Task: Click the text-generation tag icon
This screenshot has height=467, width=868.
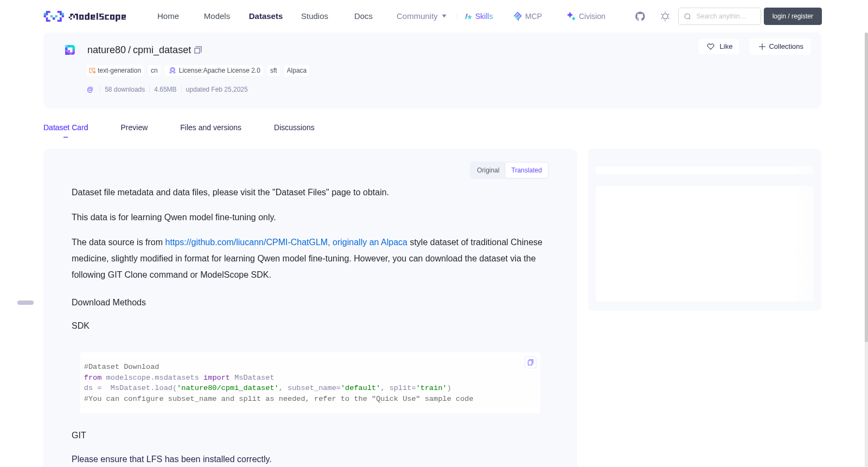Action: pyautogui.click(x=92, y=71)
